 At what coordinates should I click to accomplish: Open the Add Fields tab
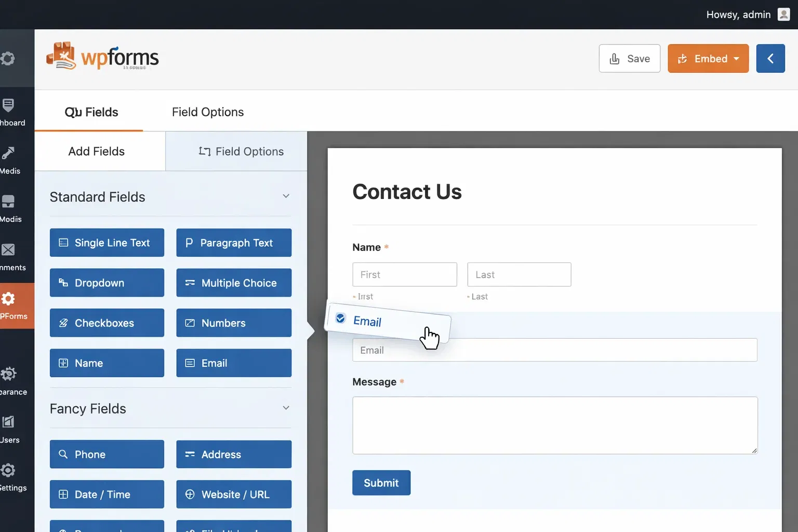[96, 151]
